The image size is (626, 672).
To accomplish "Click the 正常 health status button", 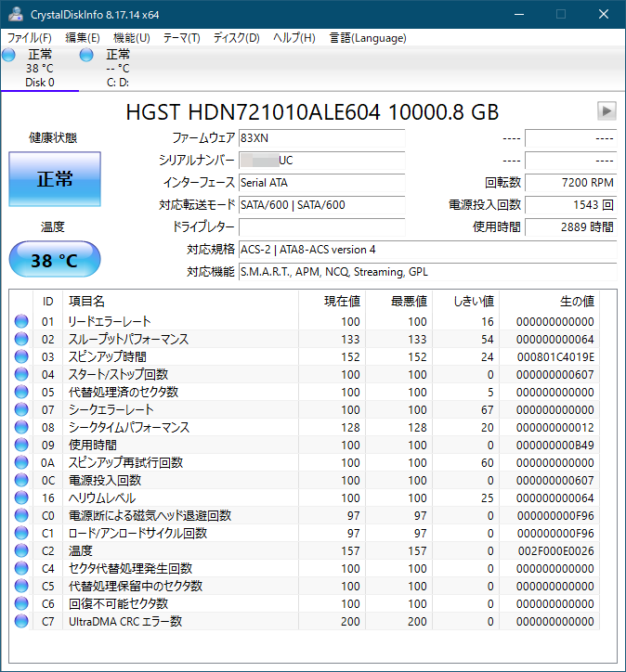I will pos(55,179).
